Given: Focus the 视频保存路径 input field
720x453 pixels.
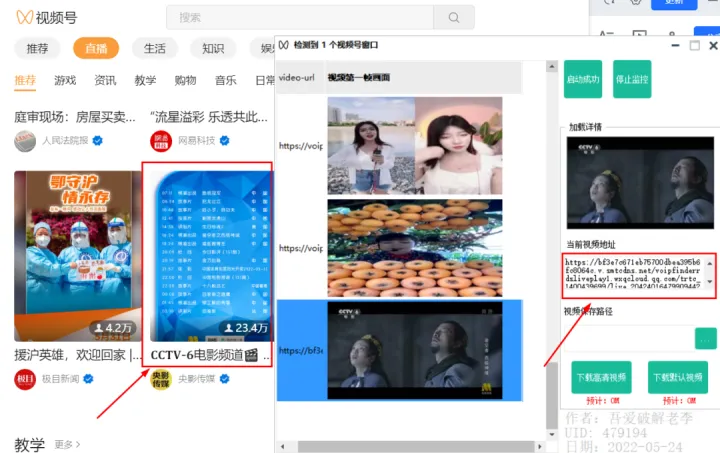Looking at the screenshot, I should tap(629, 339).
